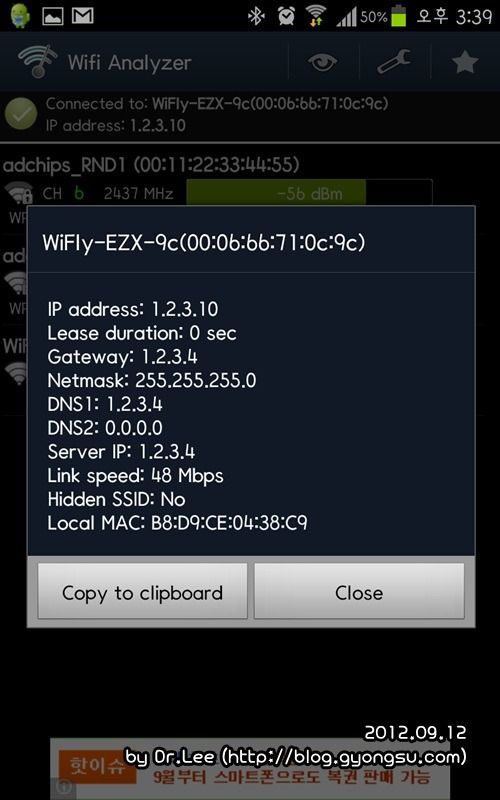The width and height of the screenshot is (500, 800).
Task: Tap the battery indicator icon
Action: click(x=398, y=16)
